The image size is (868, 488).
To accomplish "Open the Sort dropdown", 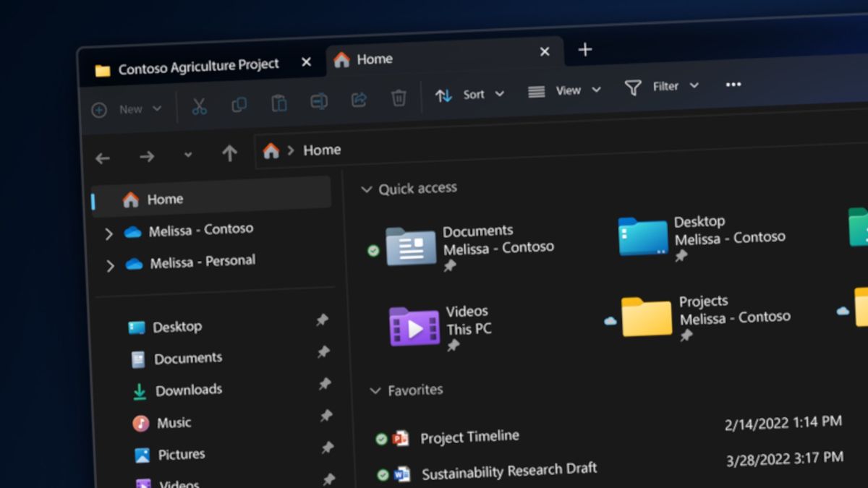I will 469,95.
